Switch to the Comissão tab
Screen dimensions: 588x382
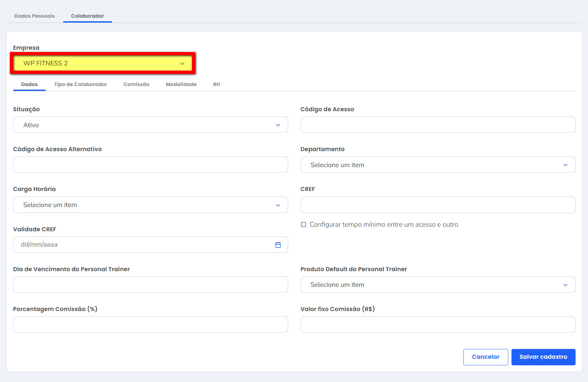(136, 84)
